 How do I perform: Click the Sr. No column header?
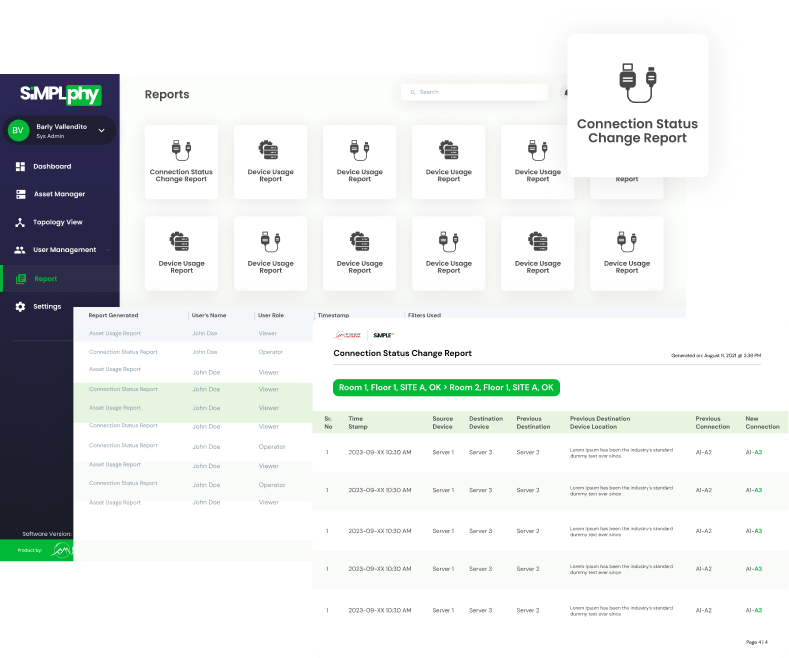tap(328, 423)
